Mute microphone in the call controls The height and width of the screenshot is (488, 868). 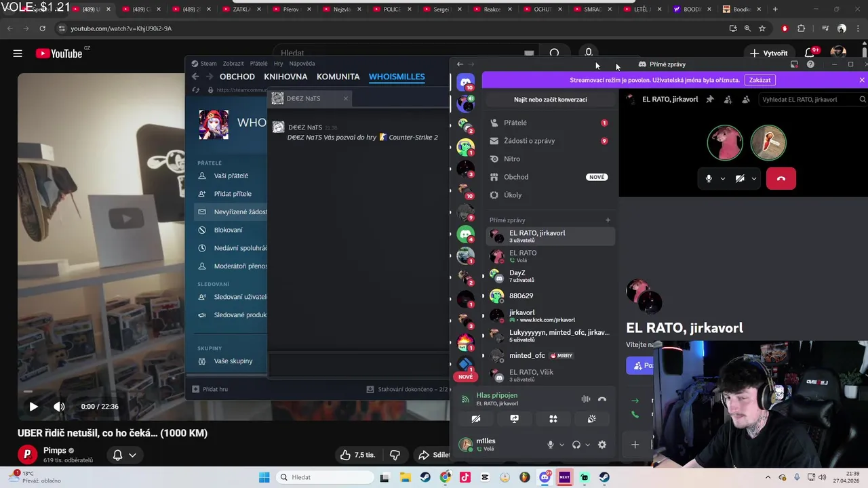tap(709, 178)
